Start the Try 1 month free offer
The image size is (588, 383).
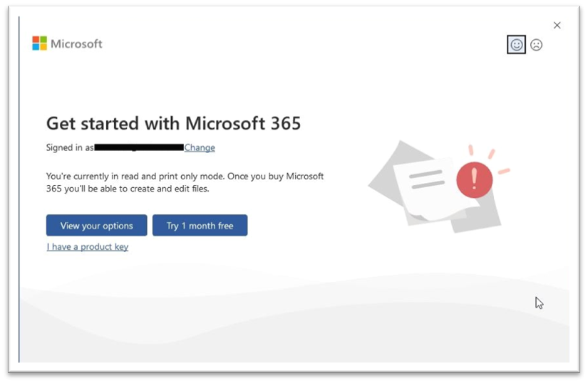(200, 226)
